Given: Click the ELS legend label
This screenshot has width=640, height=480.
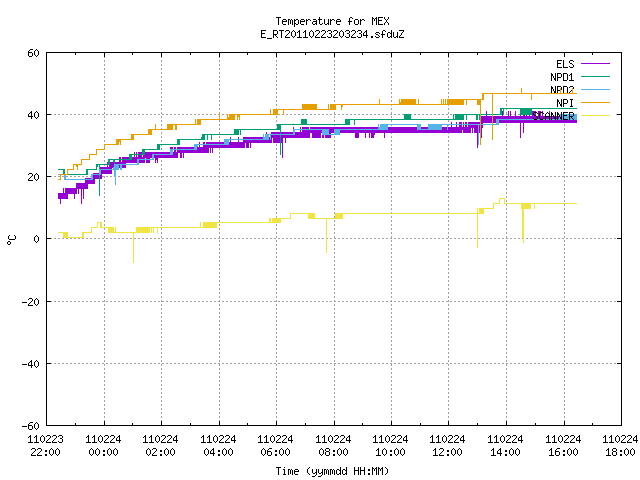Looking at the screenshot, I should click(565, 64).
